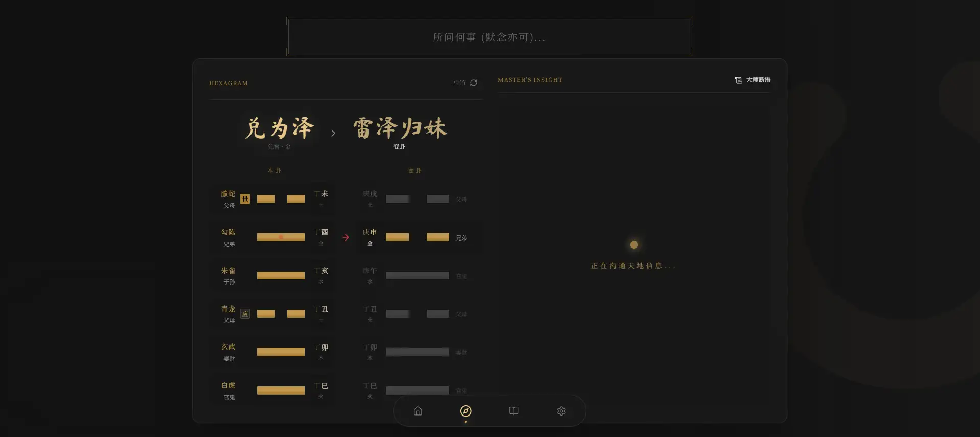Focus the 所问何事 question input field

tap(489, 37)
